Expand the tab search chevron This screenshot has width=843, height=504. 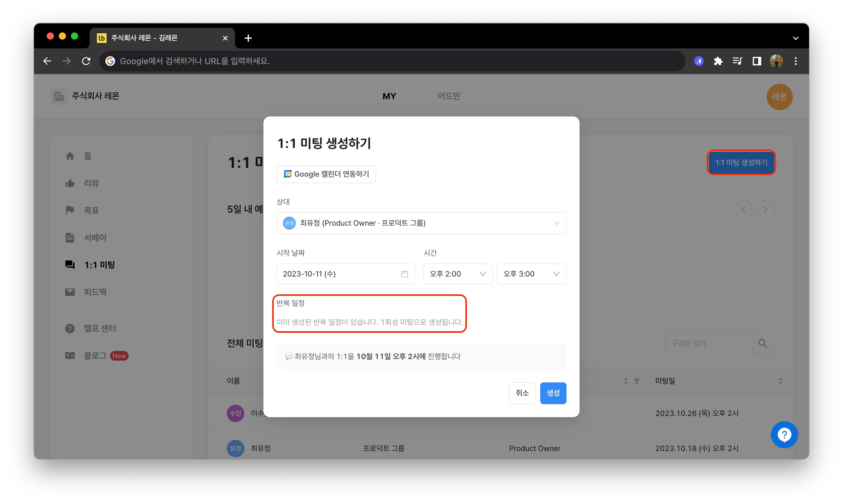(795, 38)
